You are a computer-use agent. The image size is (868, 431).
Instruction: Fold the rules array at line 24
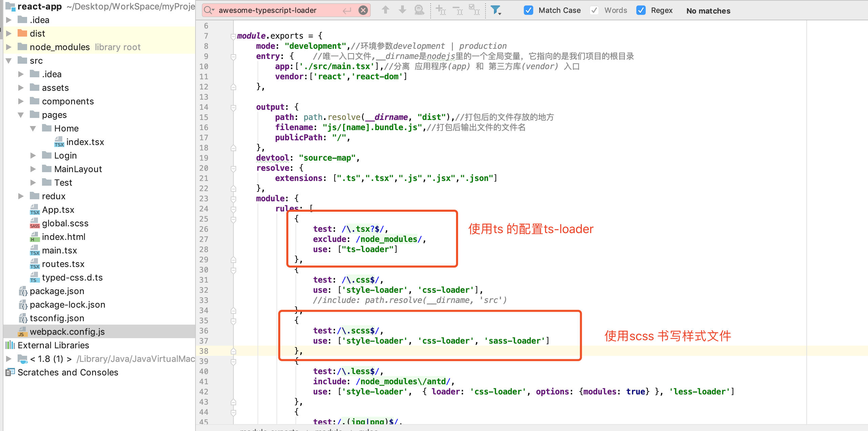[x=233, y=209]
